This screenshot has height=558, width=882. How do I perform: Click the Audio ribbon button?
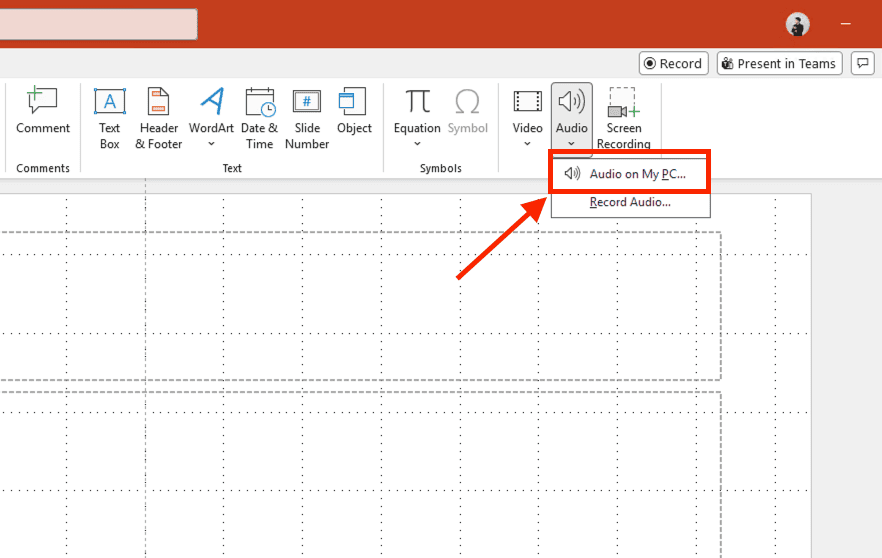572,118
